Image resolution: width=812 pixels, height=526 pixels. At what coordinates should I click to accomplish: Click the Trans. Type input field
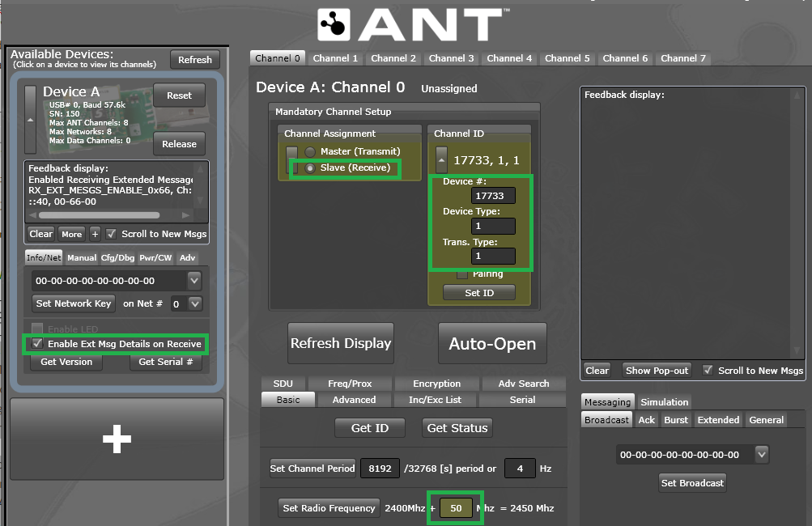[493, 256]
